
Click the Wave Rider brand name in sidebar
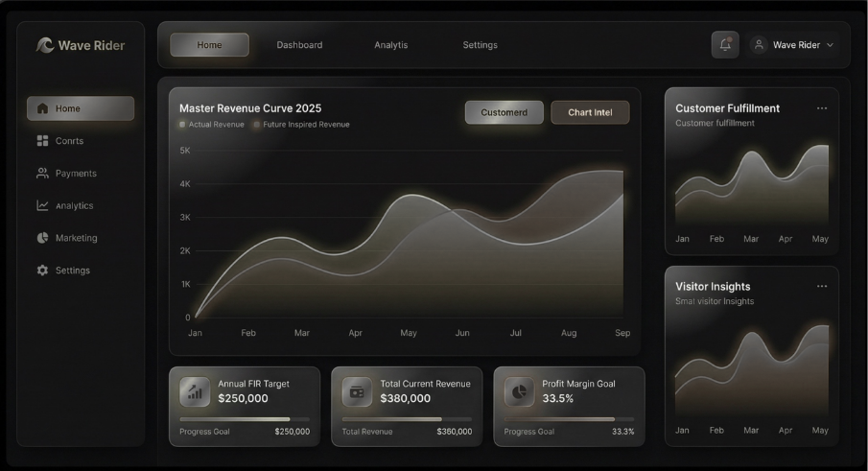[x=91, y=45]
